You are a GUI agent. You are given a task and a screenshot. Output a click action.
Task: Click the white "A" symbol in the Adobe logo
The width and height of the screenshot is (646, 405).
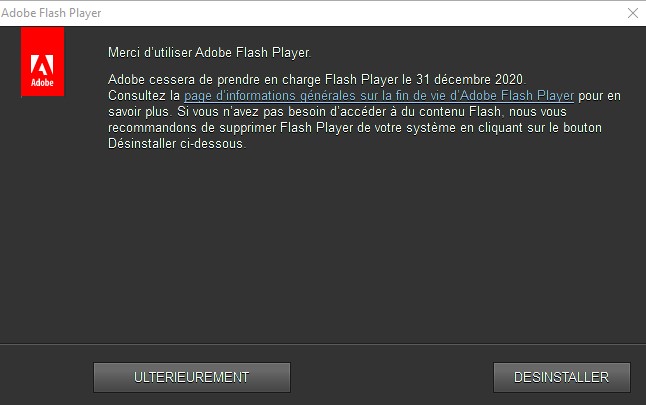tap(42, 58)
